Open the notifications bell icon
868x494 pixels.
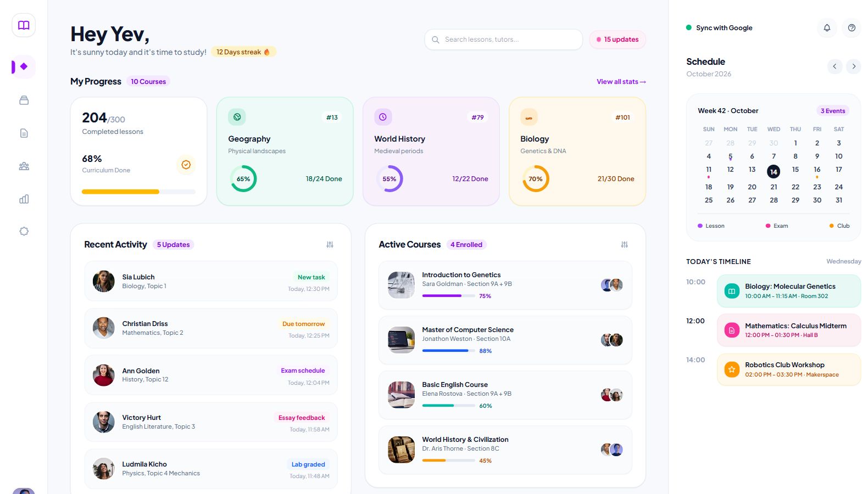click(827, 27)
